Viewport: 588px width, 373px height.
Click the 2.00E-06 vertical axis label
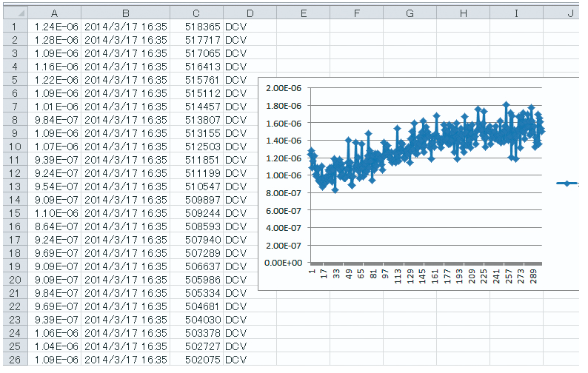coord(284,88)
